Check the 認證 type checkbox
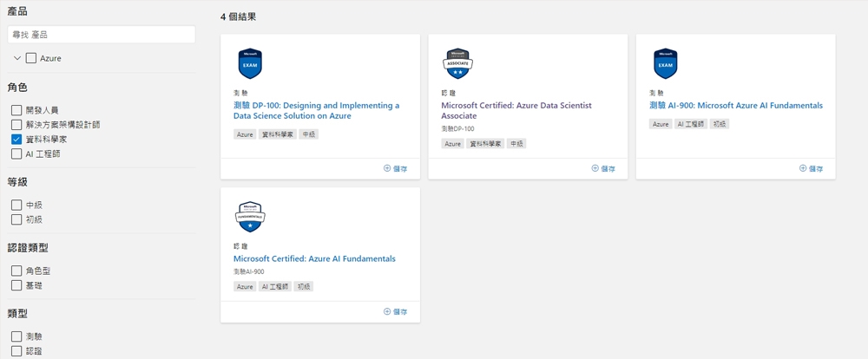This screenshot has width=868, height=359. tap(16, 350)
